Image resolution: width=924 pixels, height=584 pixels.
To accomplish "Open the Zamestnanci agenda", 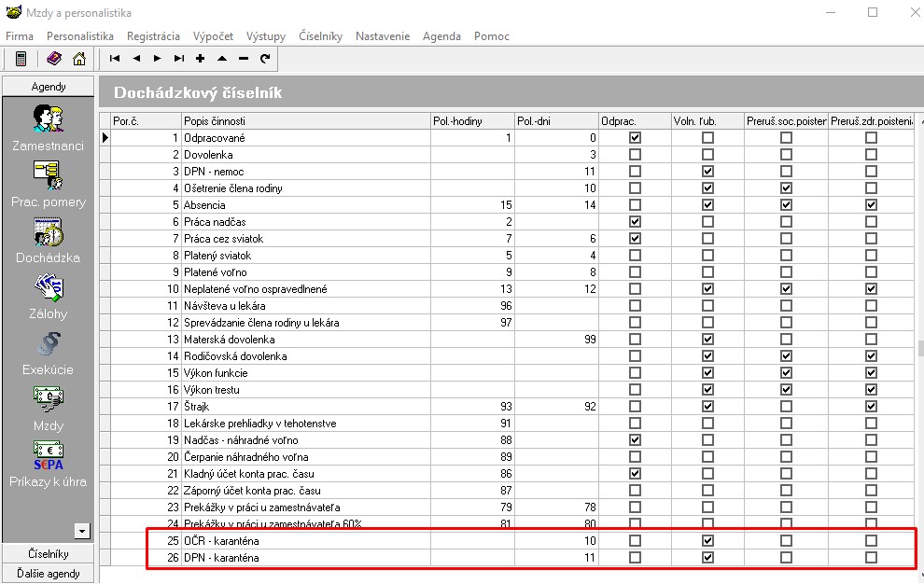I will 49,128.
